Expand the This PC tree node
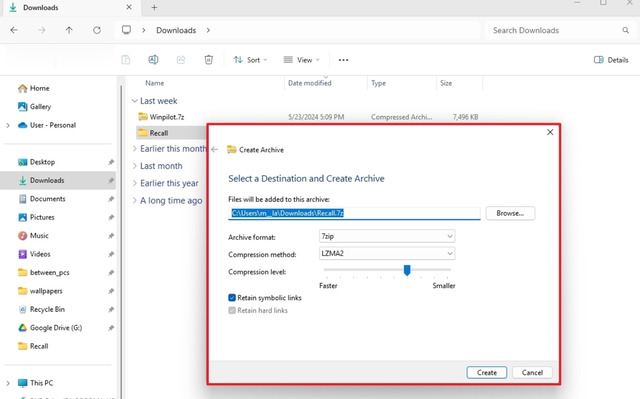 [x=8, y=383]
